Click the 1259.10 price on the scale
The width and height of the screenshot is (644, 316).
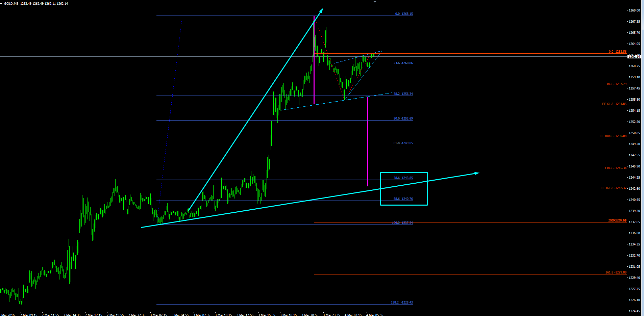[x=634, y=77]
